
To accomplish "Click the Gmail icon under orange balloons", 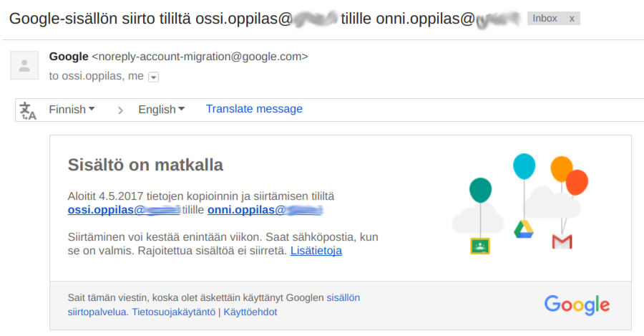I will pyautogui.click(x=562, y=241).
